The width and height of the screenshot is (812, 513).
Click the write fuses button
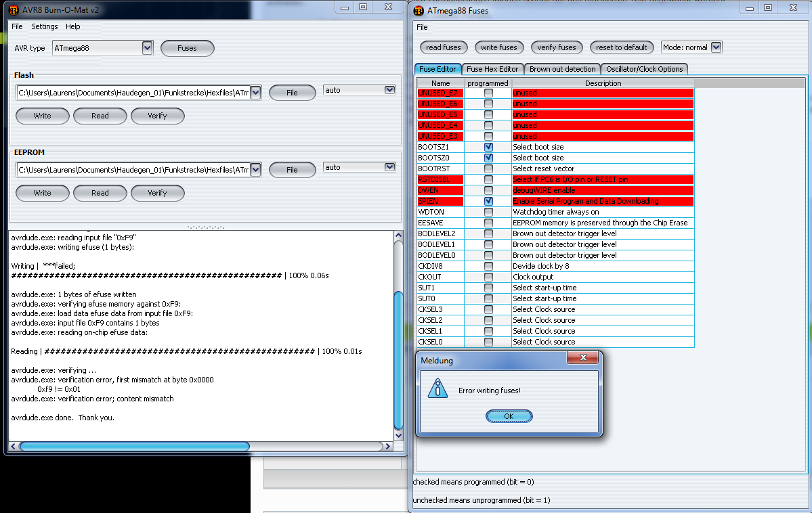[498, 47]
